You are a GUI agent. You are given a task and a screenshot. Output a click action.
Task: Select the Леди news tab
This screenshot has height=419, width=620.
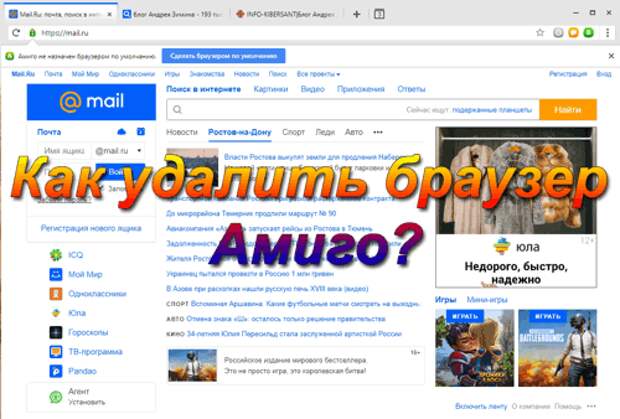pyautogui.click(x=325, y=132)
